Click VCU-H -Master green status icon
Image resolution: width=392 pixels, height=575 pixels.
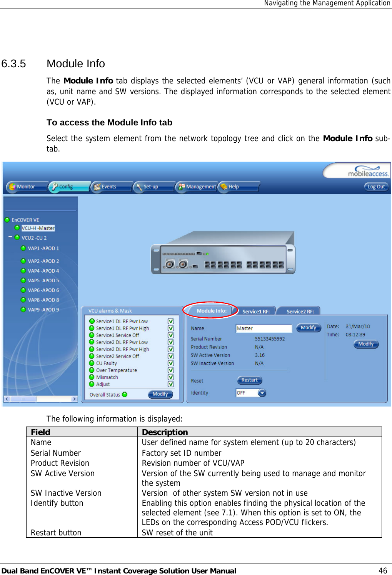[x=17, y=228]
